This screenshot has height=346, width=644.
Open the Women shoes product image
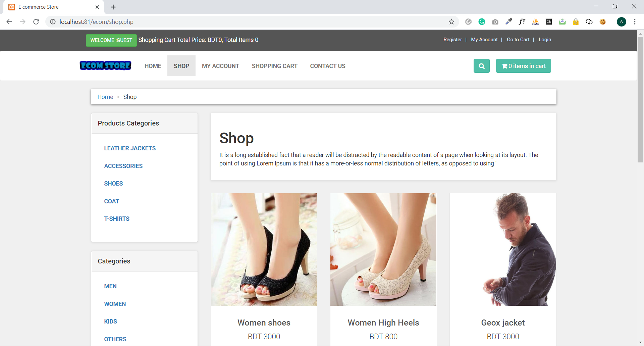coord(264,249)
